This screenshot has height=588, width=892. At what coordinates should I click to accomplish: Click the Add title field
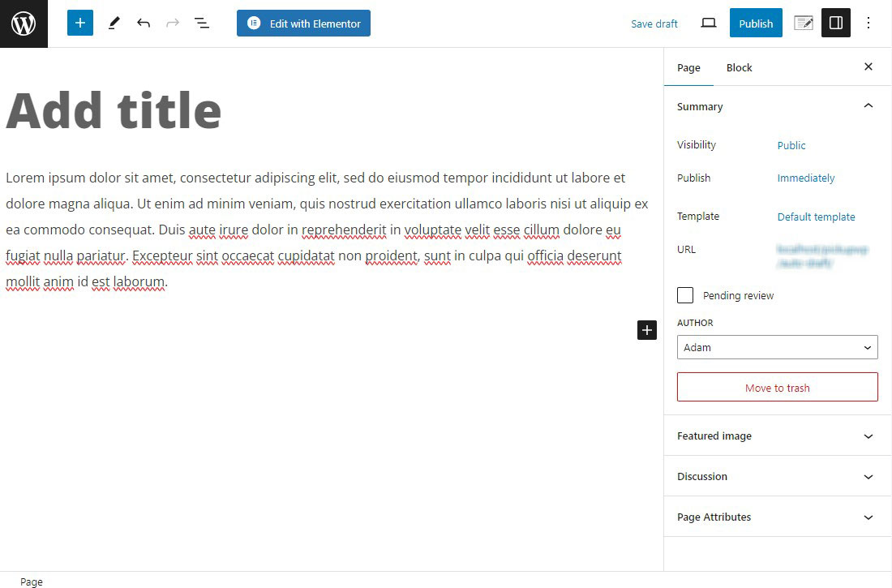tap(114, 110)
